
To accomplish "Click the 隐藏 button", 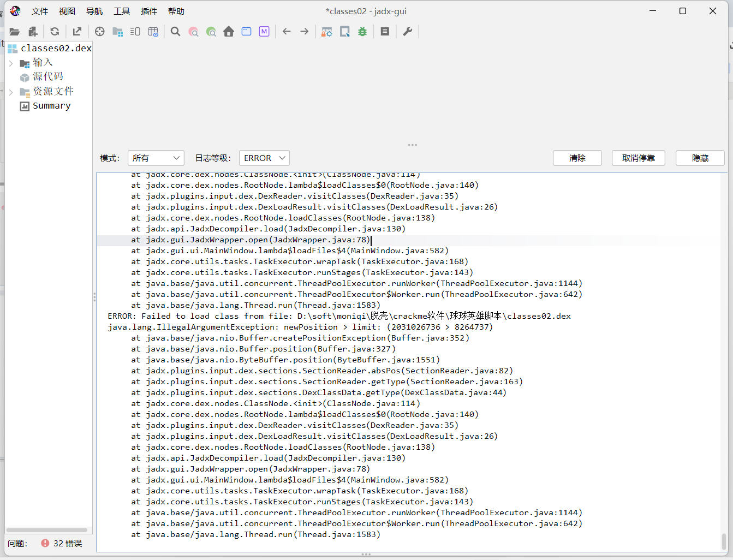I will (700, 158).
